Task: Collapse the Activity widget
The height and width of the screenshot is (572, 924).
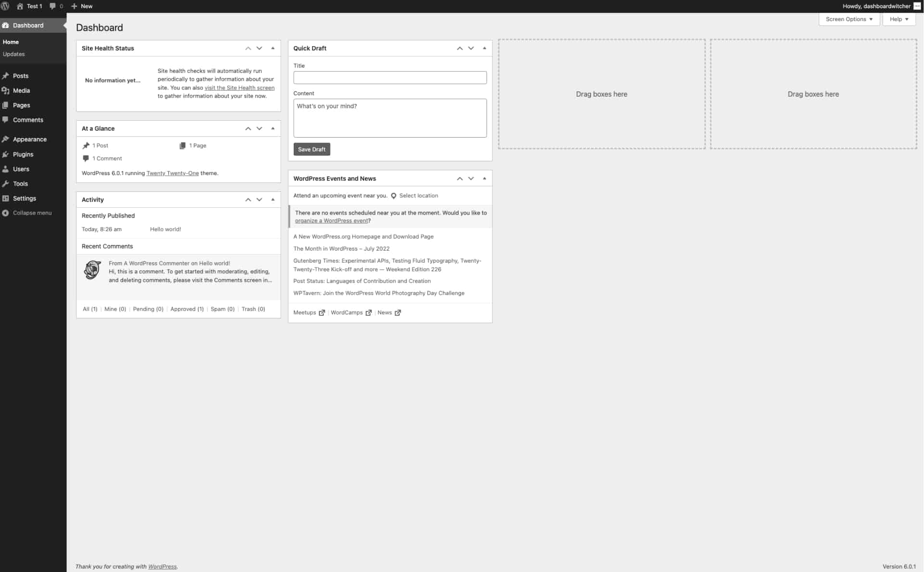Action: click(272, 199)
